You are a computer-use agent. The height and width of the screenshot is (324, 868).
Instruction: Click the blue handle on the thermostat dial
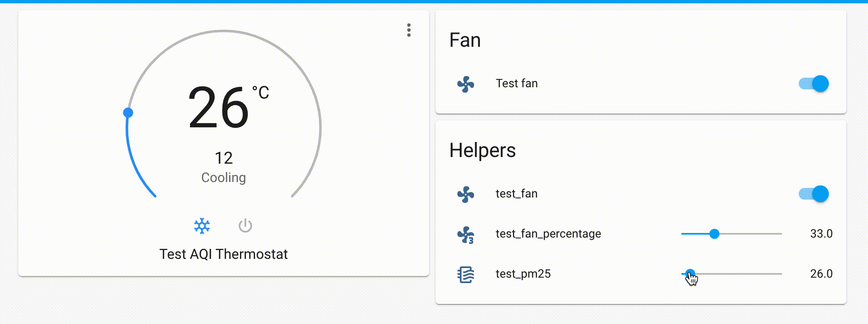tap(129, 112)
